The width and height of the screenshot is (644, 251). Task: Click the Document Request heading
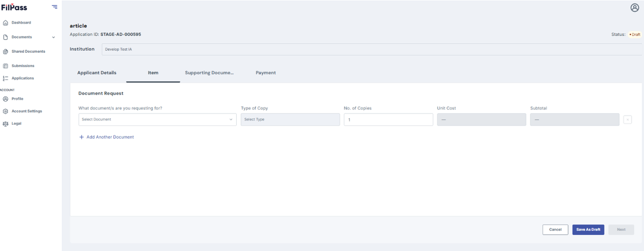click(x=101, y=94)
